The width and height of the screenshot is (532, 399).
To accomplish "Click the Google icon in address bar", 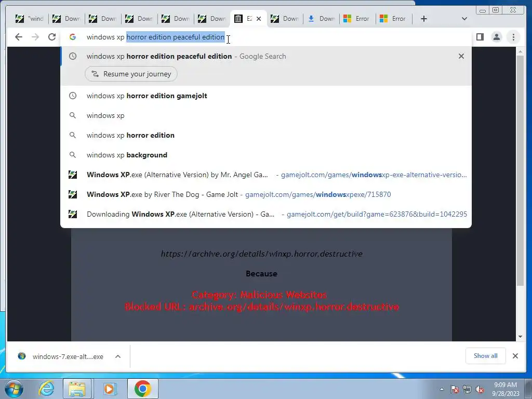I will click(x=73, y=37).
